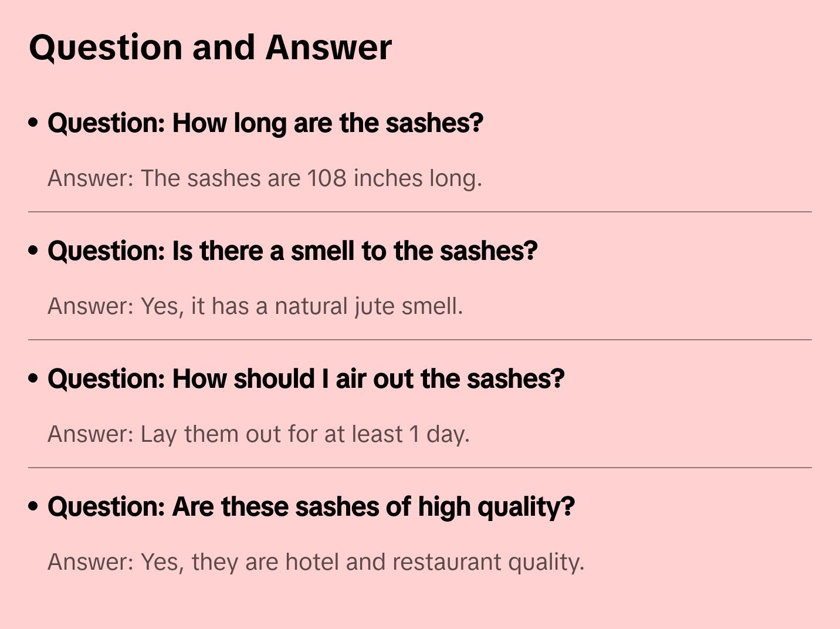
Task: Select the question about airing out the sashes
Action: pyautogui.click(x=306, y=379)
